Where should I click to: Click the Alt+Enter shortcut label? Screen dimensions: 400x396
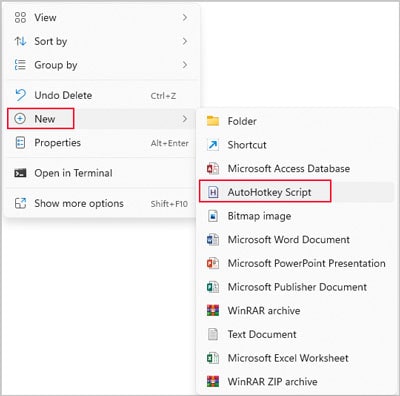pos(169,143)
